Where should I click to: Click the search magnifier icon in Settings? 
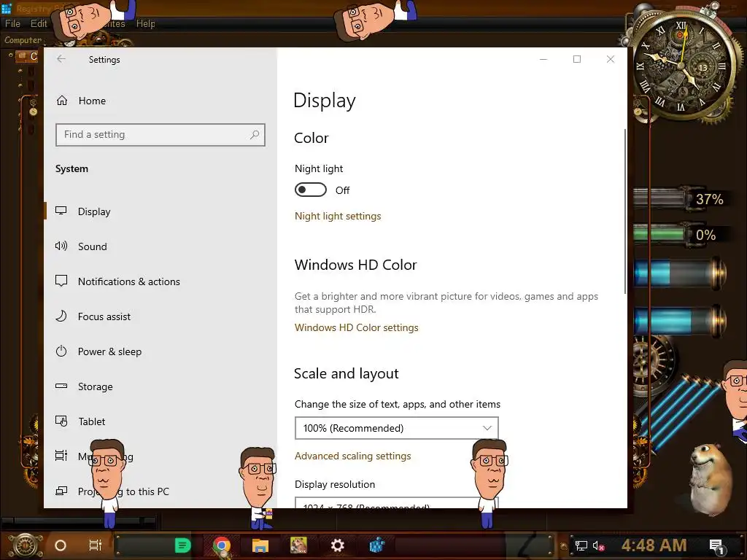pyautogui.click(x=255, y=135)
